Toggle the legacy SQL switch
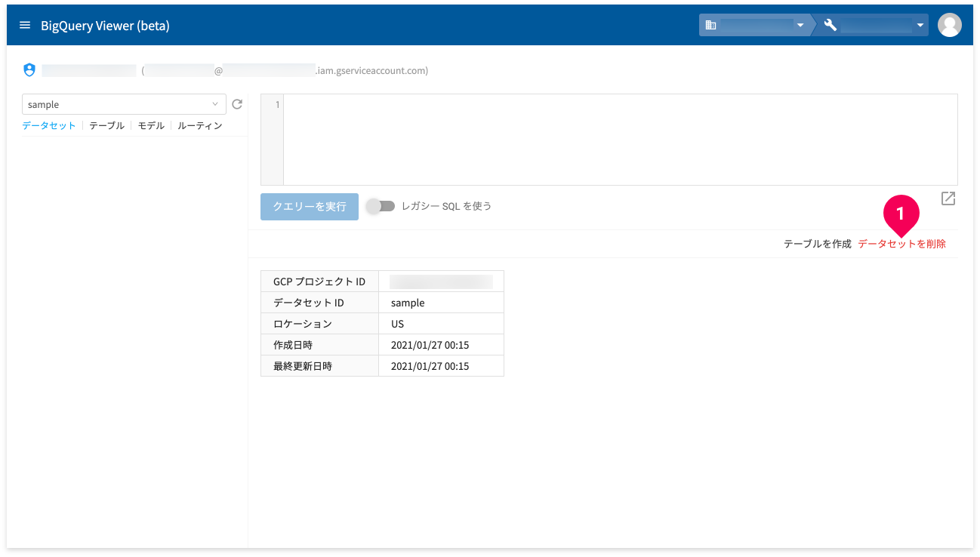This screenshot has width=980, height=557. [x=381, y=206]
